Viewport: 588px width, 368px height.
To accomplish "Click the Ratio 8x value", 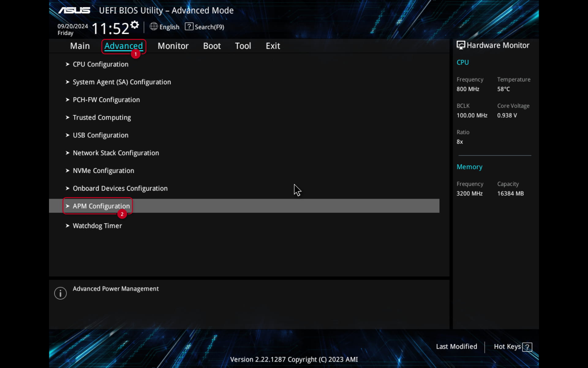I will [x=460, y=142].
